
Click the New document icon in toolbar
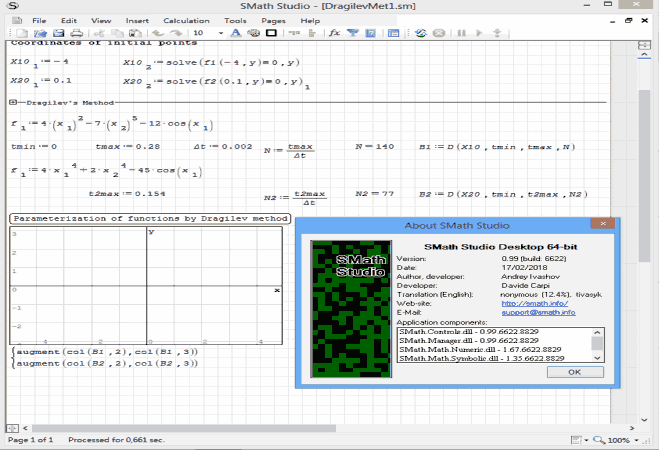(x=20, y=33)
